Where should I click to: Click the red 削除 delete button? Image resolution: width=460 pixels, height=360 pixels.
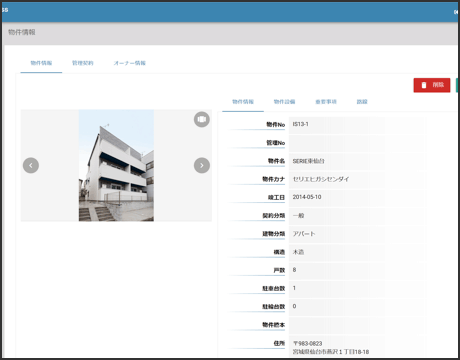(x=432, y=85)
